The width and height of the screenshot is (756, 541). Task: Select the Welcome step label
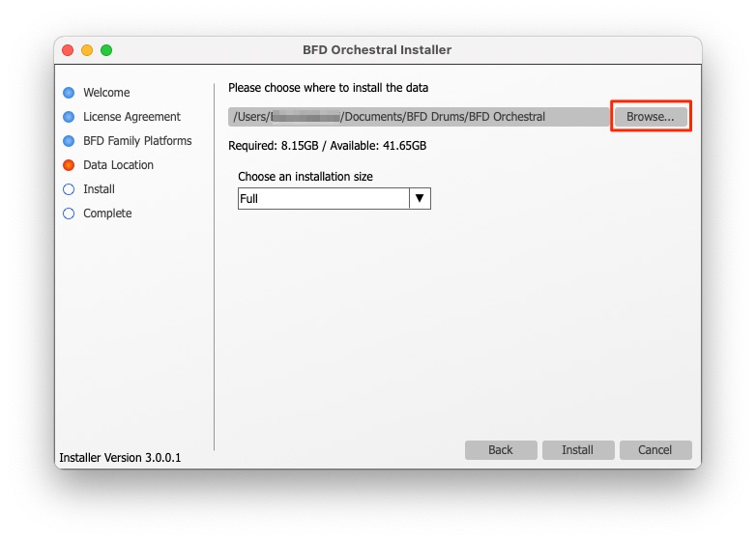point(106,93)
